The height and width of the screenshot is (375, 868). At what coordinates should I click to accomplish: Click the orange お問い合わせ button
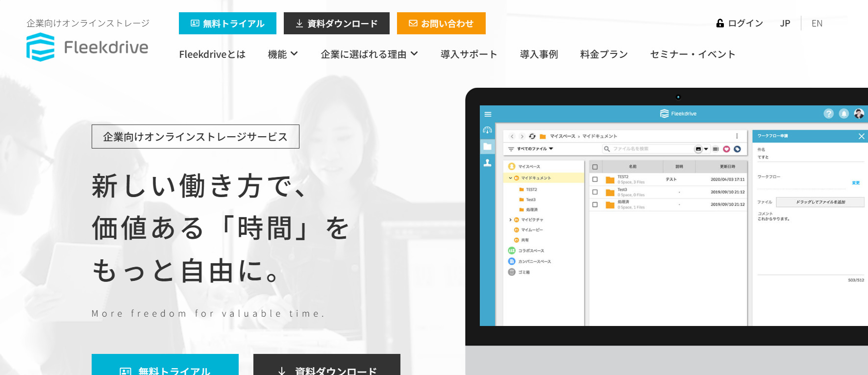point(441,23)
